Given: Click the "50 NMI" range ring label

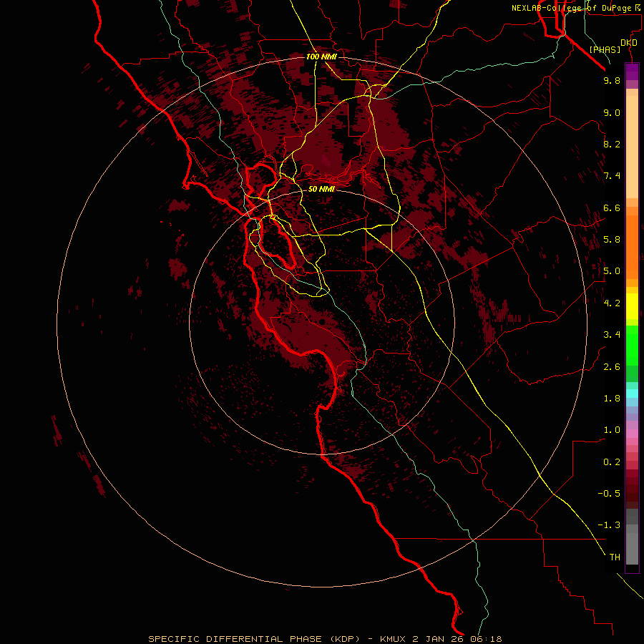Looking at the screenshot, I should pyautogui.click(x=321, y=189).
